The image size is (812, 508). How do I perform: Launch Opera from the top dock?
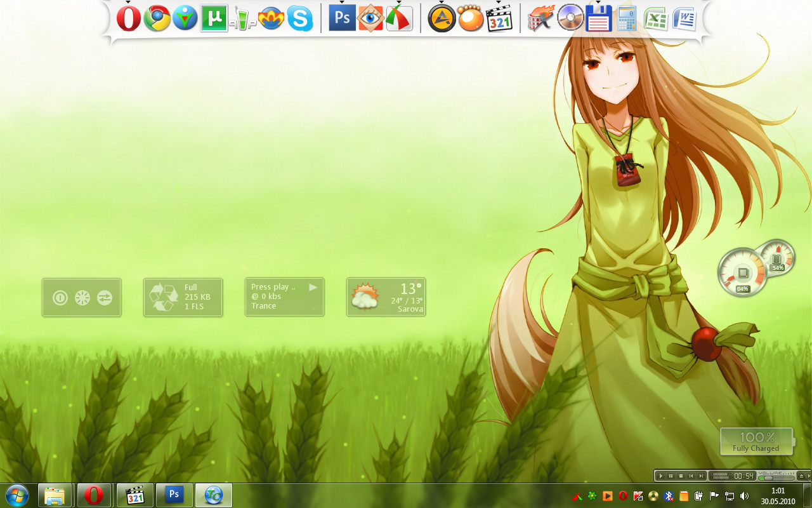click(x=129, y=18)
